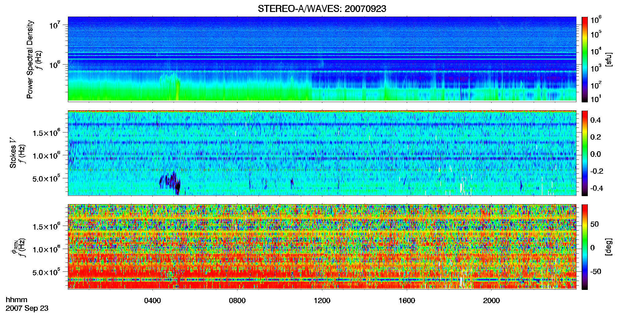644x332 pixels.
Task: Click the phi RTN spectrogram panel
Action: coord(322,247)
